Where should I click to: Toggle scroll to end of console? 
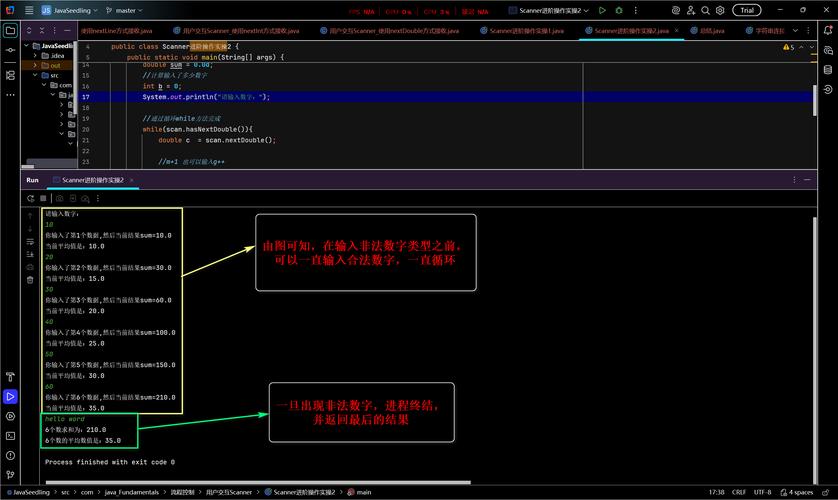[x=30, y=254]
